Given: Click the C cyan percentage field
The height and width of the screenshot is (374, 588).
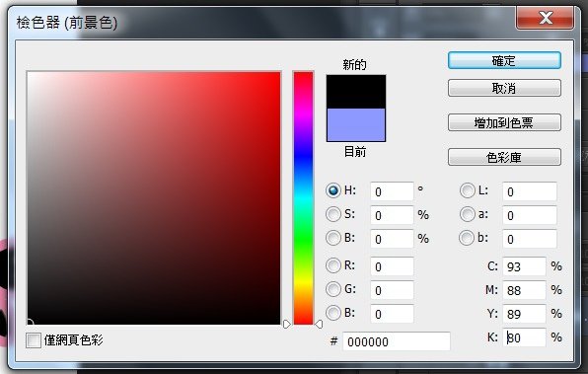Looking at the screenshot, I should pyautogui.click(x=524, y=266).
